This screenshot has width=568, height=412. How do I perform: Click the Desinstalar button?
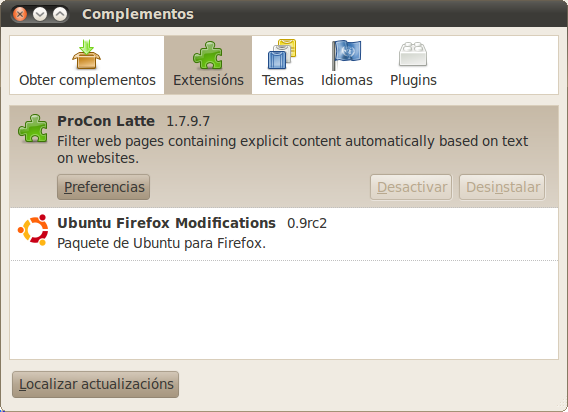click(502, 187)
